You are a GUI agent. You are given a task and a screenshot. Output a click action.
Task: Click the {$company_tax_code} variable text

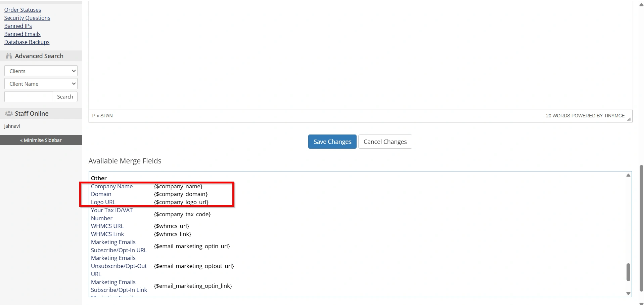pyautogui.click(x=182, y=214)
